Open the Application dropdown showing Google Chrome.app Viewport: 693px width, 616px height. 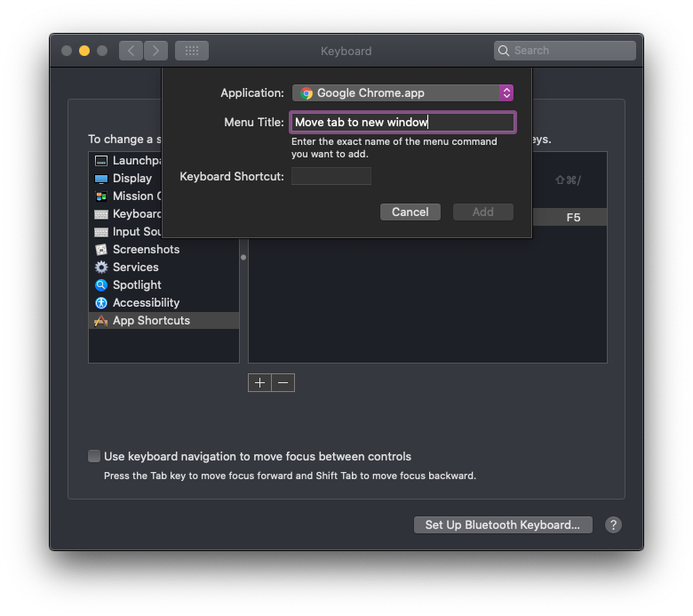(402, 92)
